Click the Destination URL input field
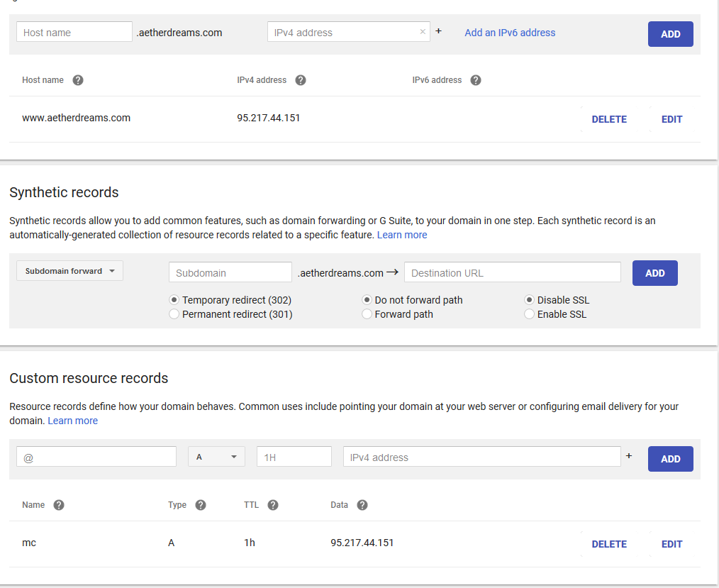The height and width of the screenshot is (588, 719). coord(512,272)
